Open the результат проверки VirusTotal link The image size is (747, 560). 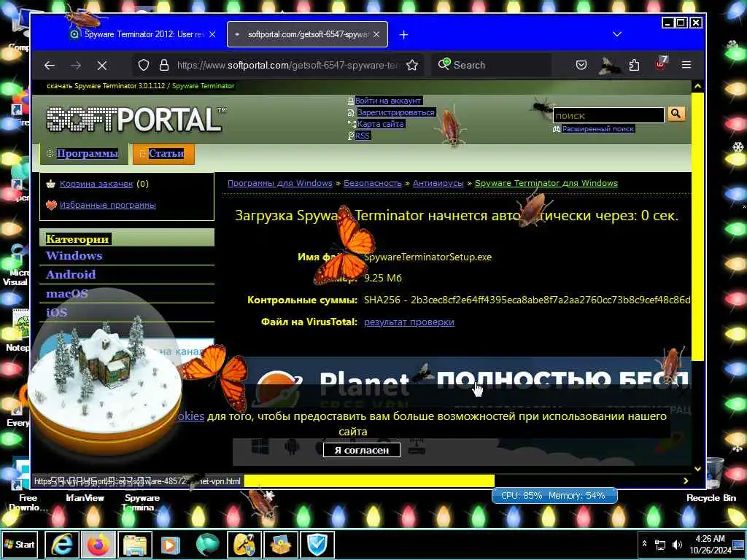(409, 322)
